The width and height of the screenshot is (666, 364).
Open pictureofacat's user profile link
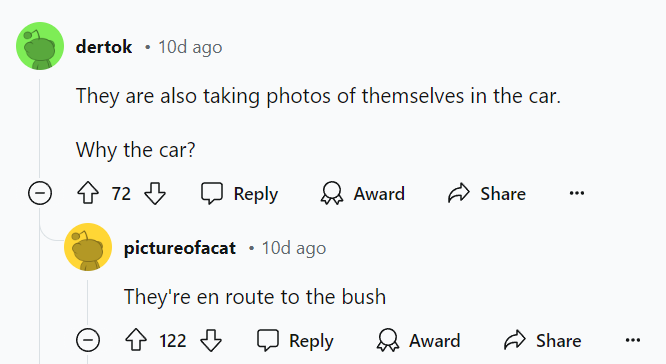tap(180, 248)
